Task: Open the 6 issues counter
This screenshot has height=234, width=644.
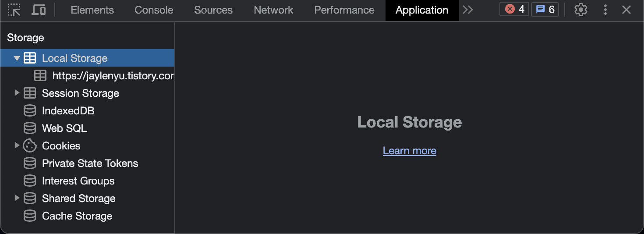Action: click(x=545, y=9)
